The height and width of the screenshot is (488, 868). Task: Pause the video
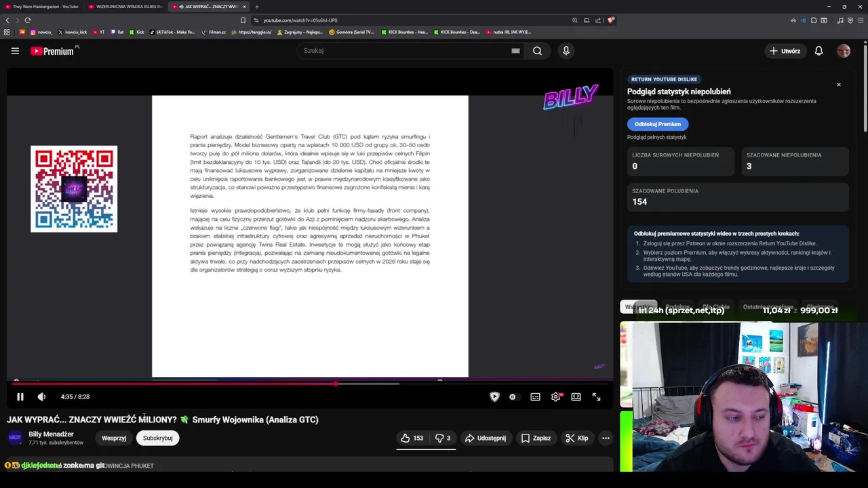pyautogui.click(x=20, y=396)
